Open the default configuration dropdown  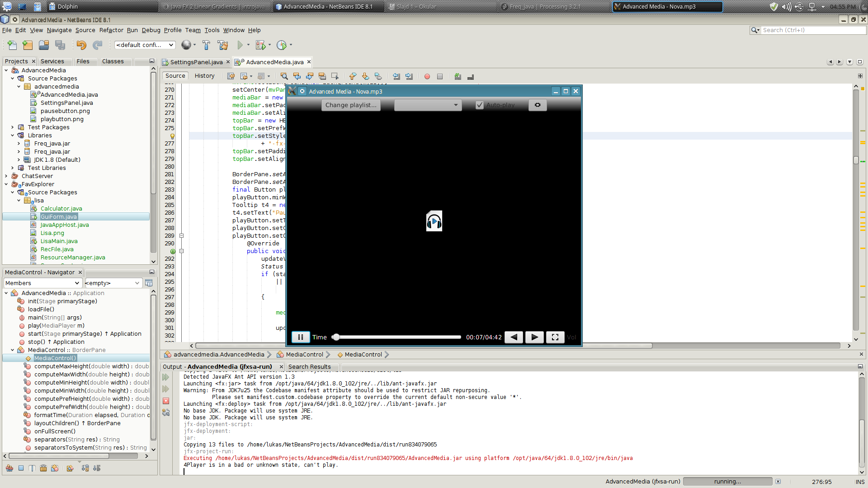tap(145, 45)
